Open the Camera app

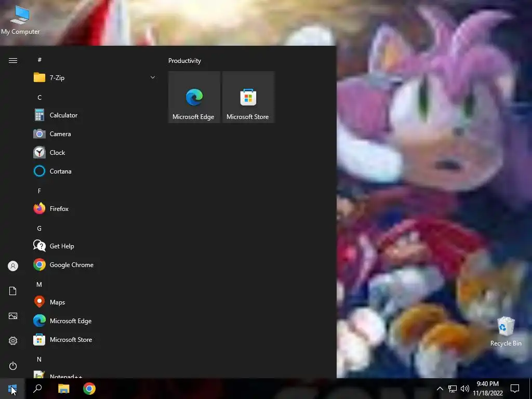pyautogui.click(x=95, y=134)
